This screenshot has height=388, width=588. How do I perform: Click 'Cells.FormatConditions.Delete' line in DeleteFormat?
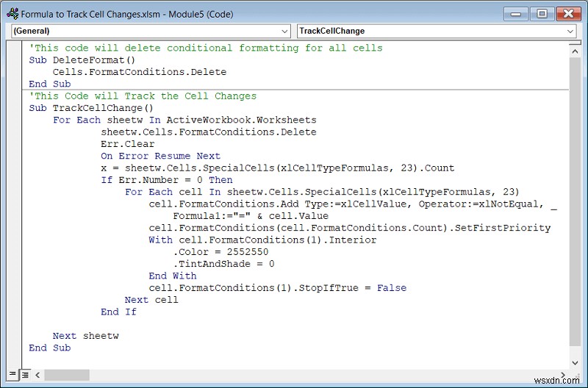click(140, 72)
